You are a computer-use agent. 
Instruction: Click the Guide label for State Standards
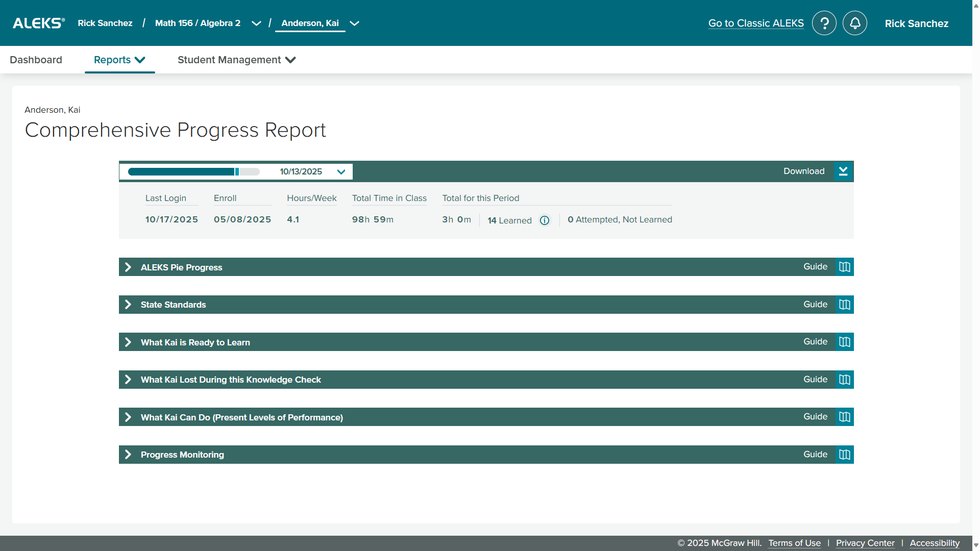[x=816, y=305]
